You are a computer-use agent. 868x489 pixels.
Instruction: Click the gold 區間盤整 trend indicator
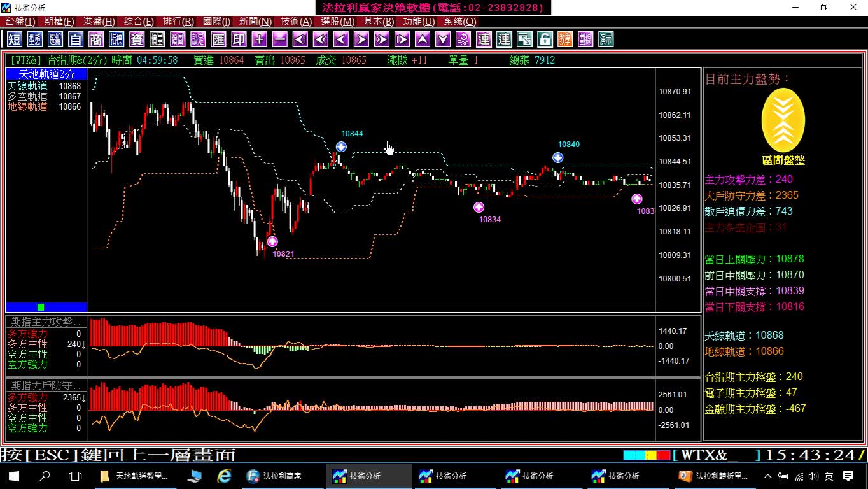783,120
